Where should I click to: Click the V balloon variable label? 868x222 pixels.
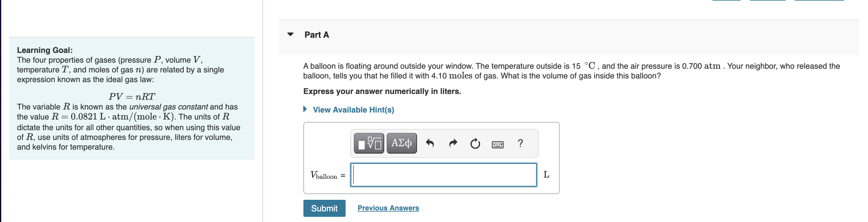click(323, 175)
